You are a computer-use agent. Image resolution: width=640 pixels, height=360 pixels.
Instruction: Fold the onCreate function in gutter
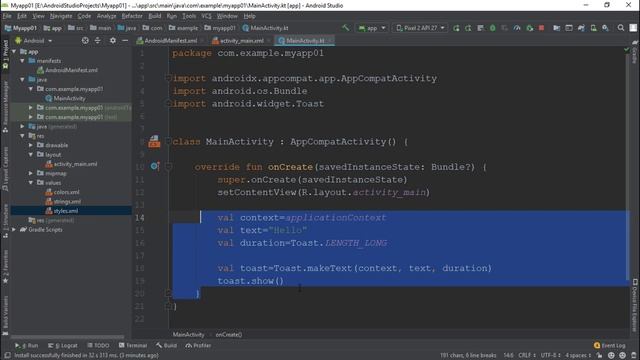[168, 167]
